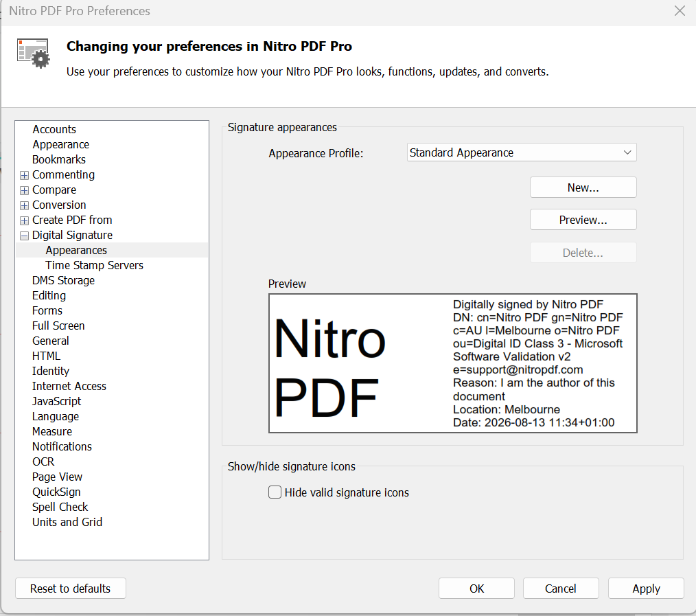
Task: Expand the Commenting tree node
Action: [25, 175]
